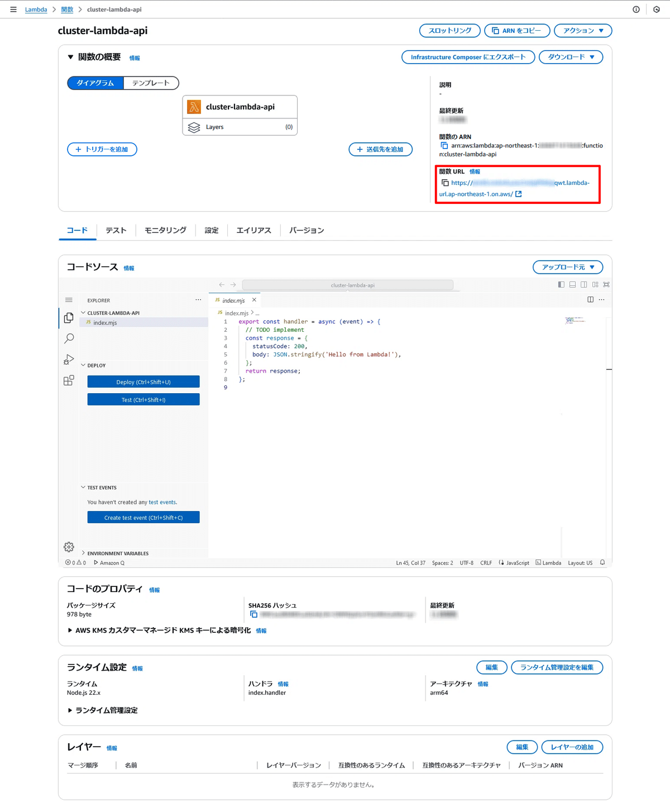This screenshot has width=670, height=812.
Task: Switch to the モニタリング tab
Action: (x=166, y=230)
